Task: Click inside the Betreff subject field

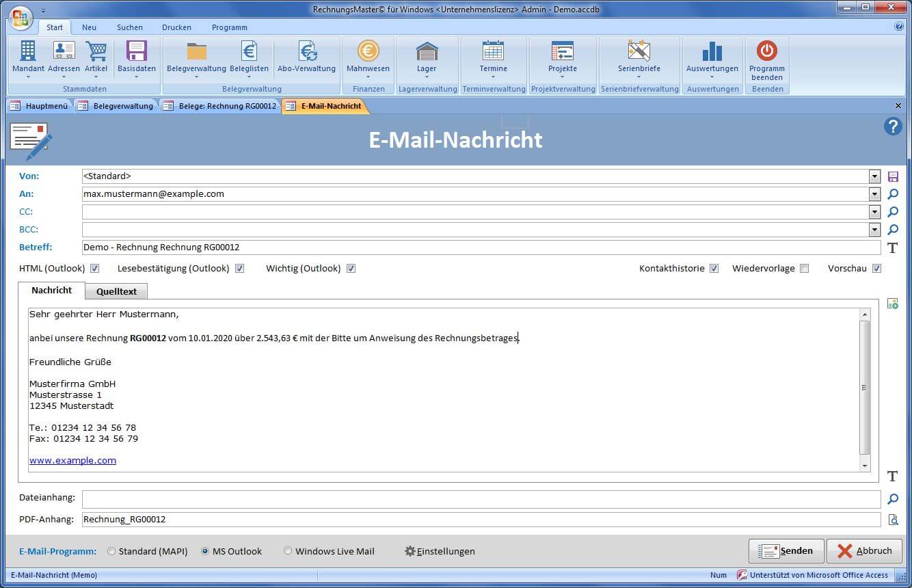Action: [x=479, y=248]
